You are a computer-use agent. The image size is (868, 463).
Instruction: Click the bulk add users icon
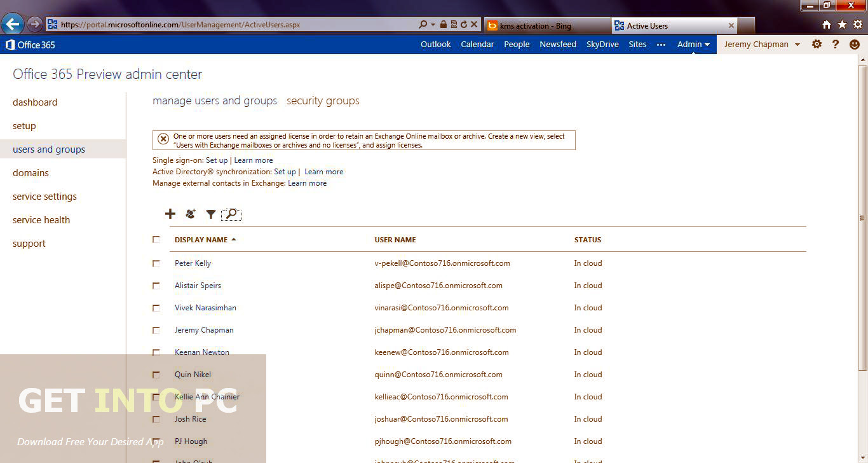pyautogui.click(x=191, y=214)
